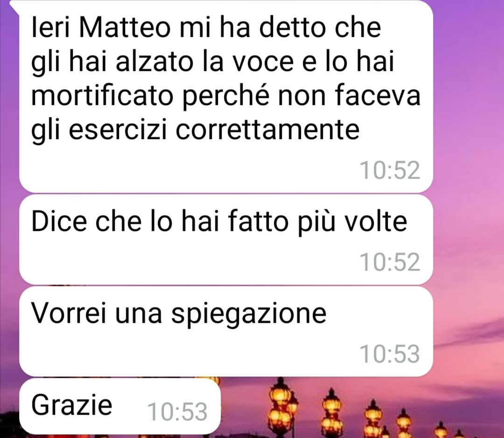Click the 10:52 timestamp of the first message

pyautogui.click(x=390, y=170)
